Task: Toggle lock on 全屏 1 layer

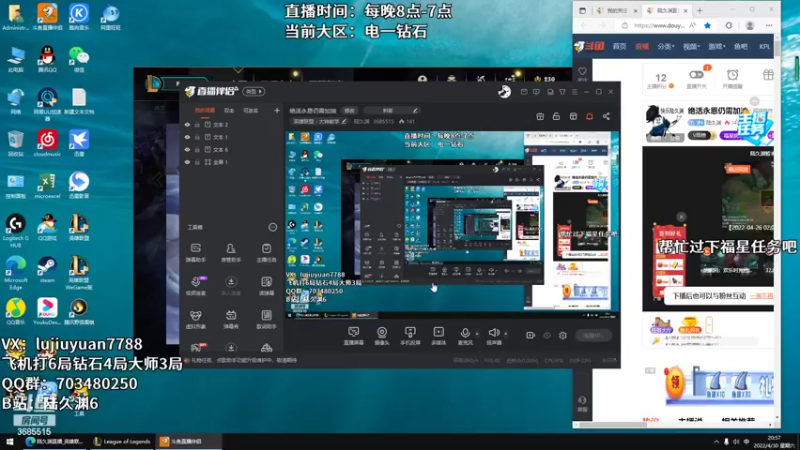Action: point(197,162)
